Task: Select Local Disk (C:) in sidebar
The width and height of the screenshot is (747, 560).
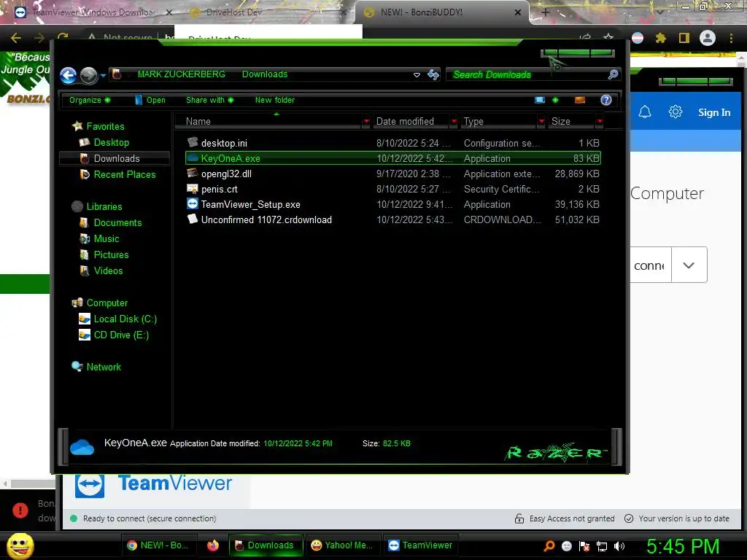Action: pyautogui.click(x=125, y=319)
